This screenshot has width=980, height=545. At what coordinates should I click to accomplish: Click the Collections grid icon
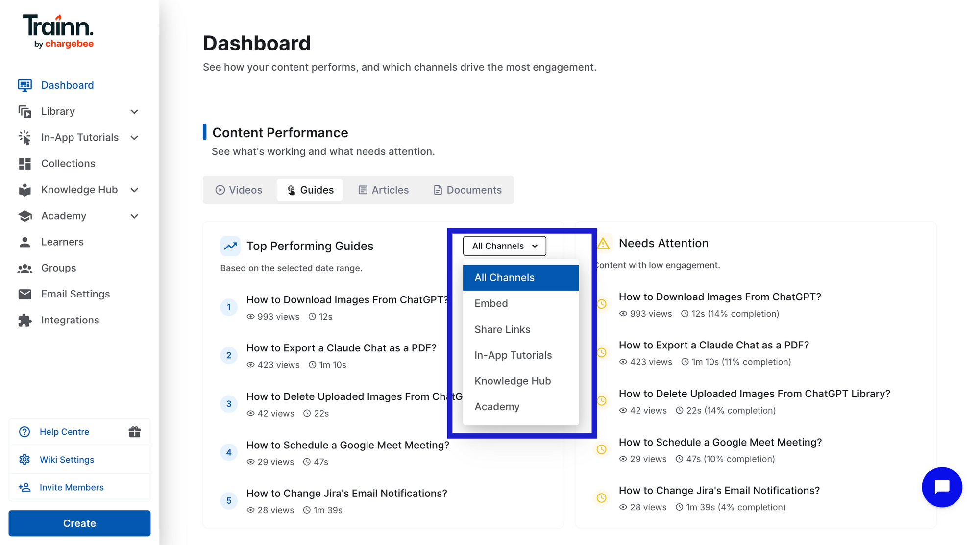pyautogui.click(x=24, y=164)
